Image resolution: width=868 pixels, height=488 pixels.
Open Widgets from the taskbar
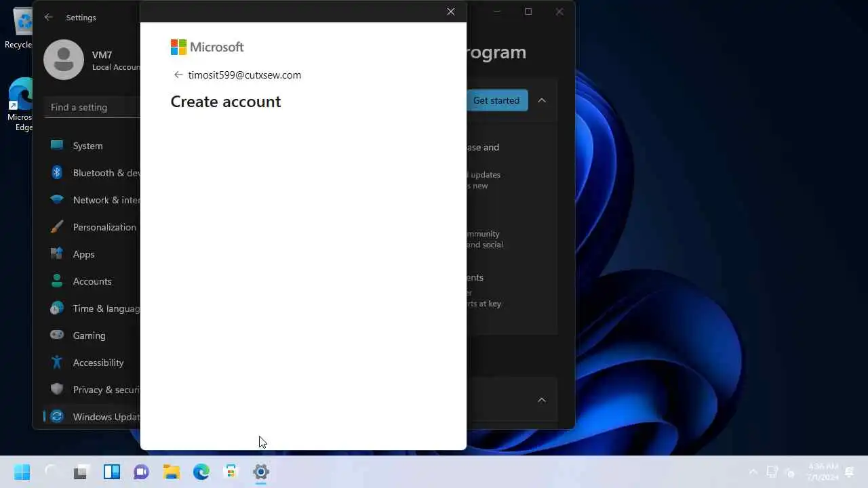tap(111, 472)
